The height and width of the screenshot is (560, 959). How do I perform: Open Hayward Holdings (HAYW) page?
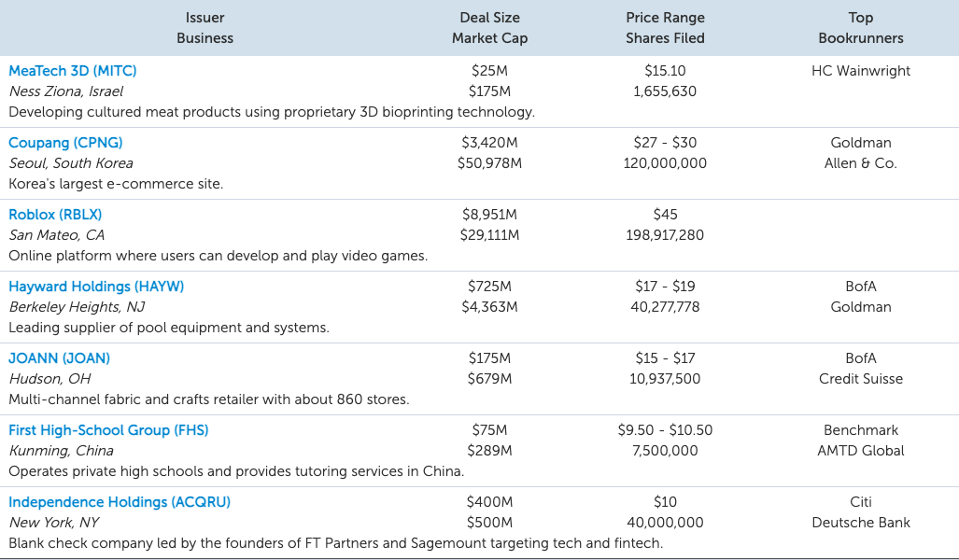point(96,287)
